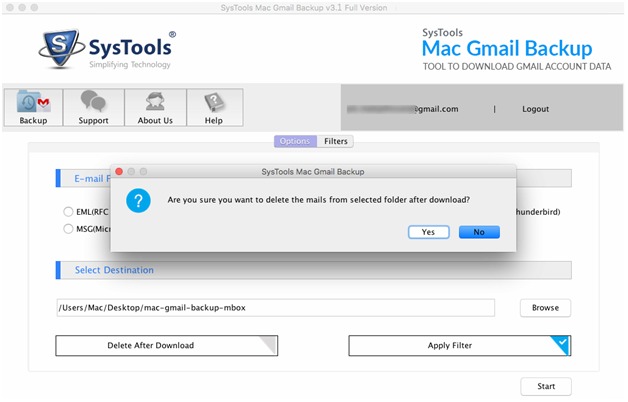
Task: Confirm deletion with the Yes button
Action: (429, 232)
